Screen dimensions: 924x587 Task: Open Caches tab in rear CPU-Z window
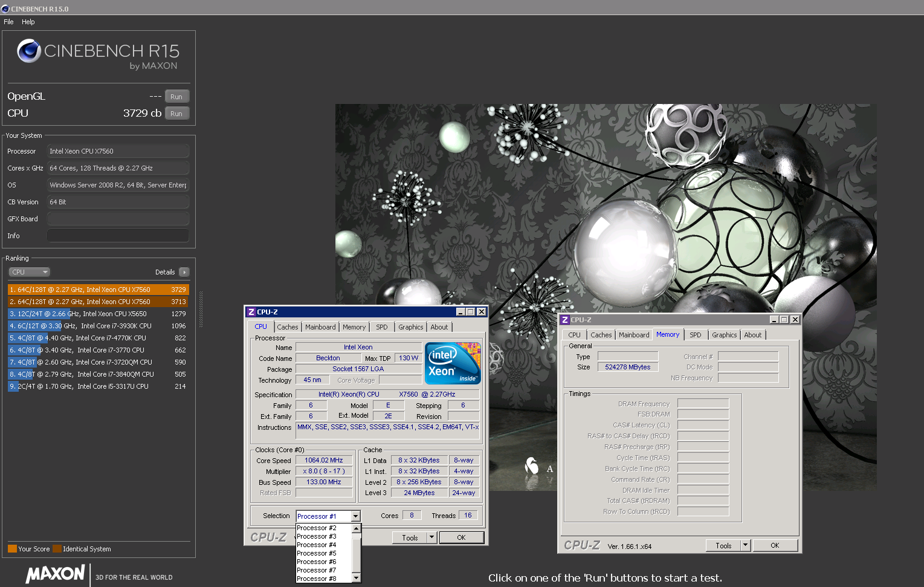coord(601,335)
